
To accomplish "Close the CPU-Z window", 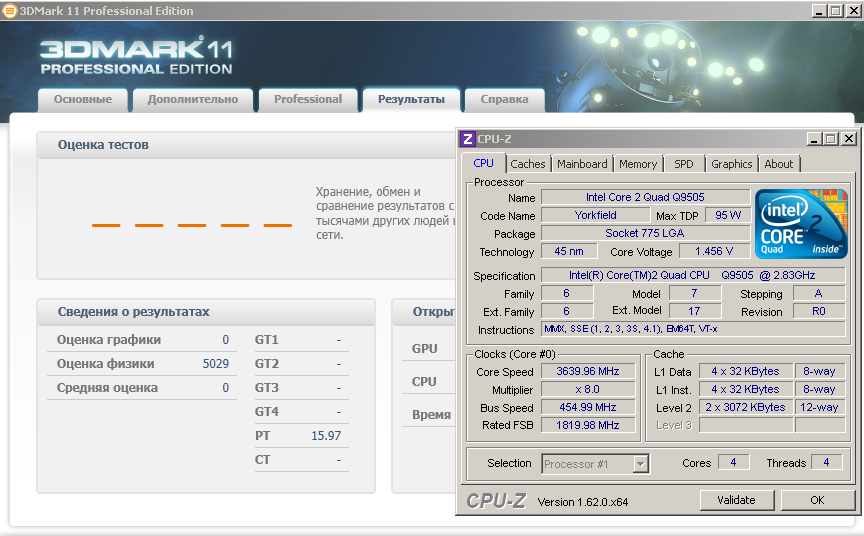I will tap(849, 139).
